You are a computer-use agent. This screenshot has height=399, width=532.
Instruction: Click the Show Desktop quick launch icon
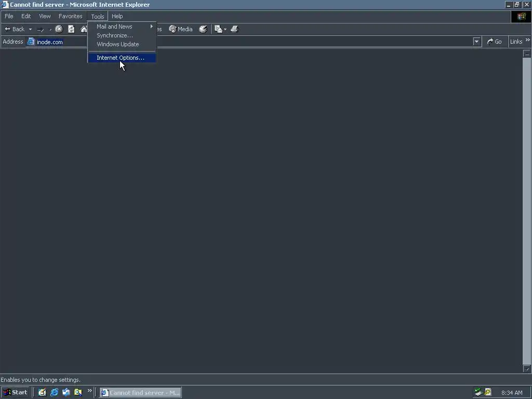[x=42, y=393]
